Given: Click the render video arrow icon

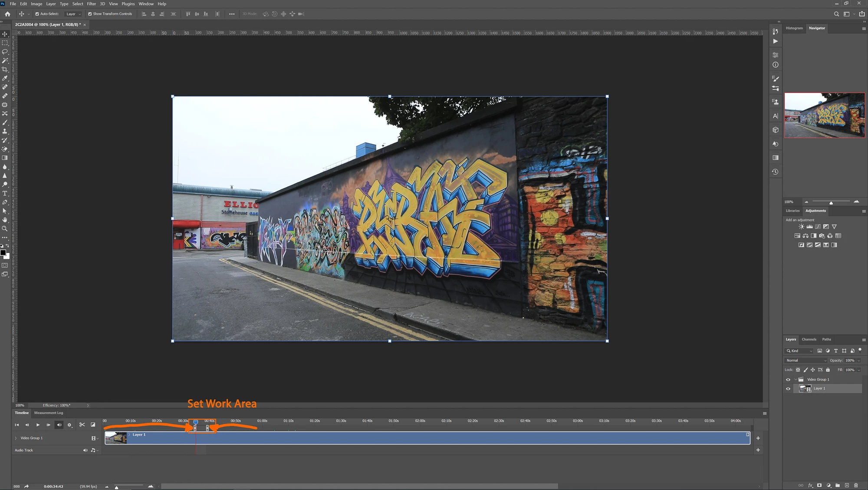Looking at the screenshot, I should [26, 486].
